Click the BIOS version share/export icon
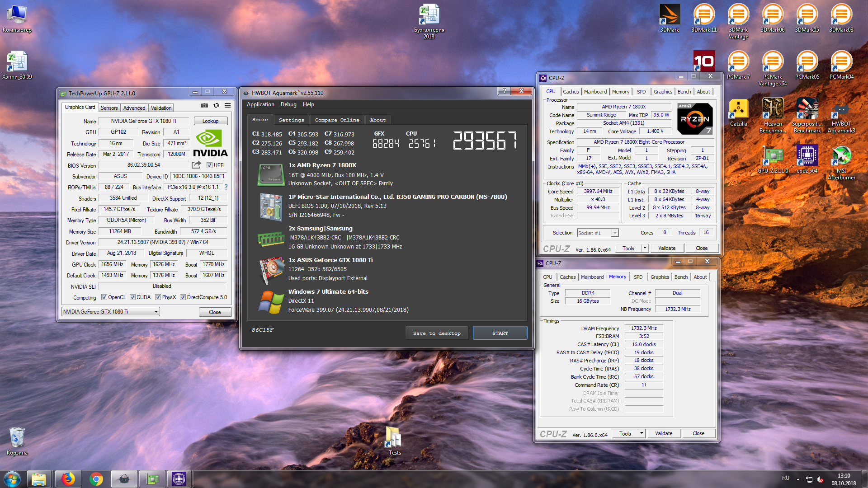The image size is (868, 488). (x=196, y=165)
